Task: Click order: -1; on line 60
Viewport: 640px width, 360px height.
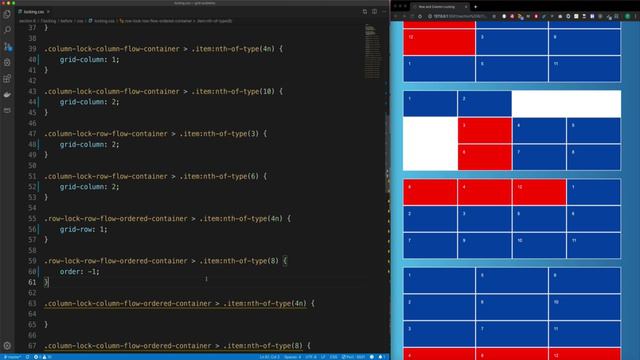Action: [x=80, y=271]
